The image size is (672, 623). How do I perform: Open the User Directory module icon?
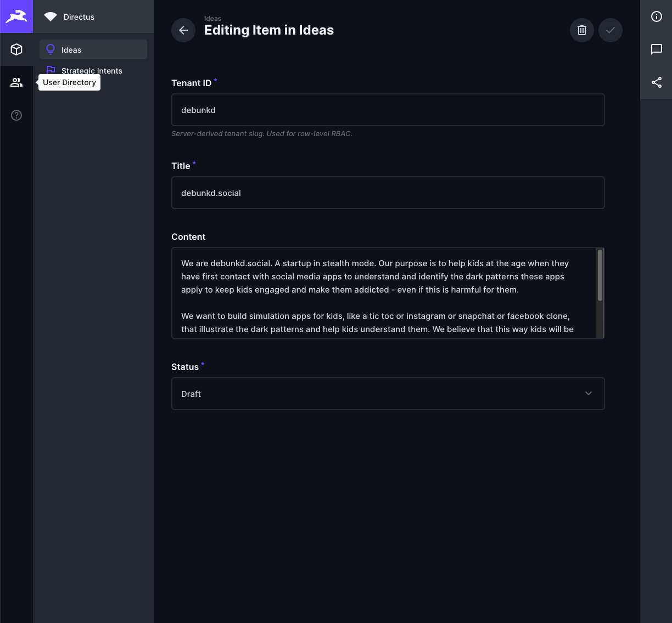click(x=16, y=82)
